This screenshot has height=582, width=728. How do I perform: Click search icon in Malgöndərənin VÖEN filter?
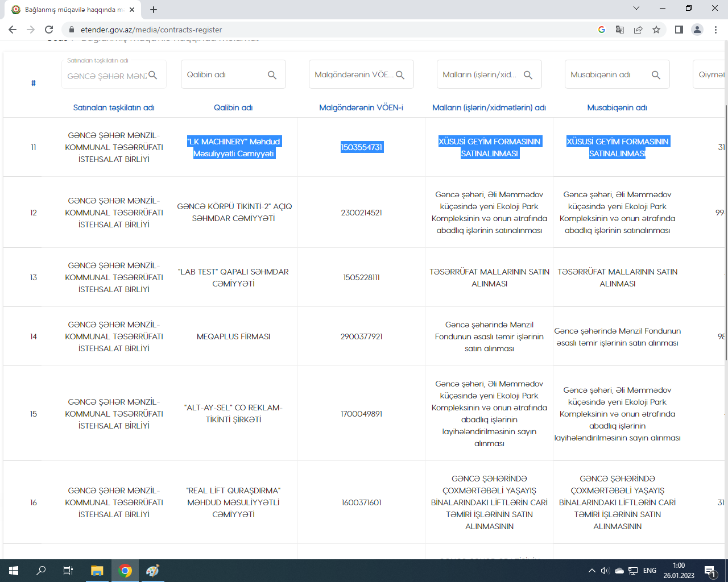pyautogui.click(x=400, y=75)
